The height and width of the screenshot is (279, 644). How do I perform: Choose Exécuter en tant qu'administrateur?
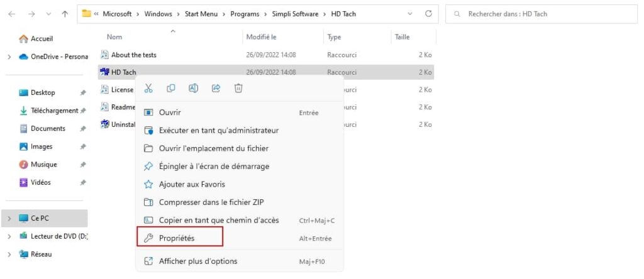[x=240, y=131]
